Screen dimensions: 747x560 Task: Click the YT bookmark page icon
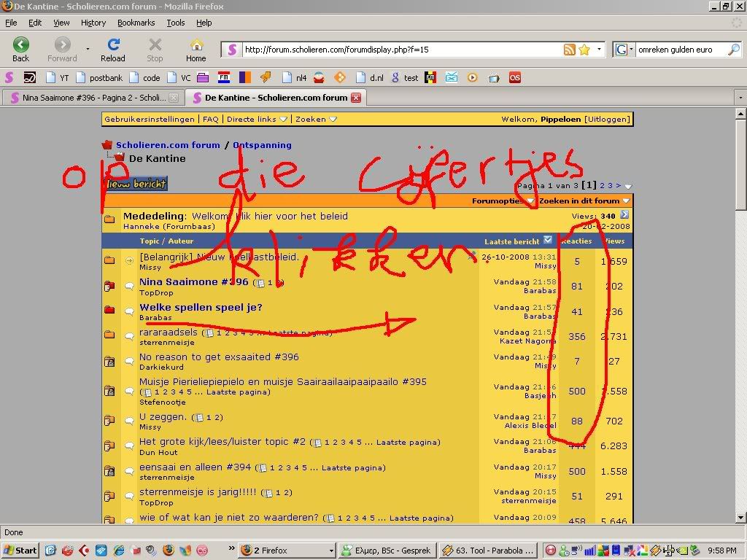click(x=50, y=77)
